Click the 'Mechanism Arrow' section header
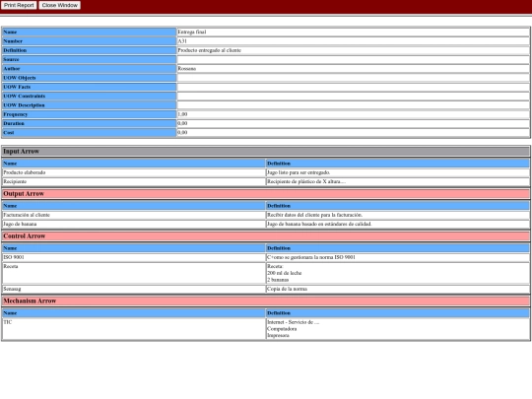Viewport: 532px width, 399px height. point(266,300)
